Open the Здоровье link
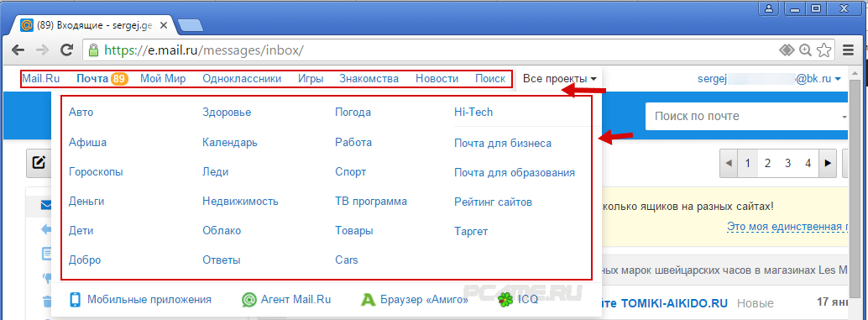 pos(227,113)
